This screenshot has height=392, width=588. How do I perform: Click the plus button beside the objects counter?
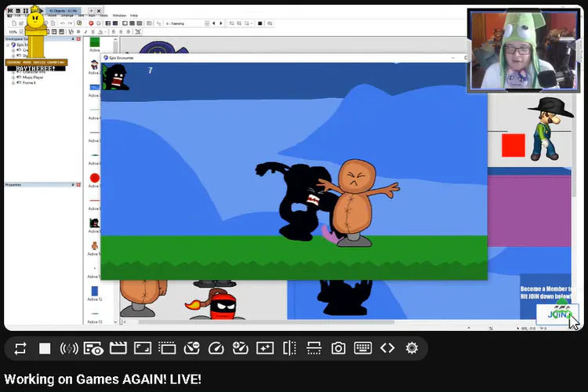point(91,11)
